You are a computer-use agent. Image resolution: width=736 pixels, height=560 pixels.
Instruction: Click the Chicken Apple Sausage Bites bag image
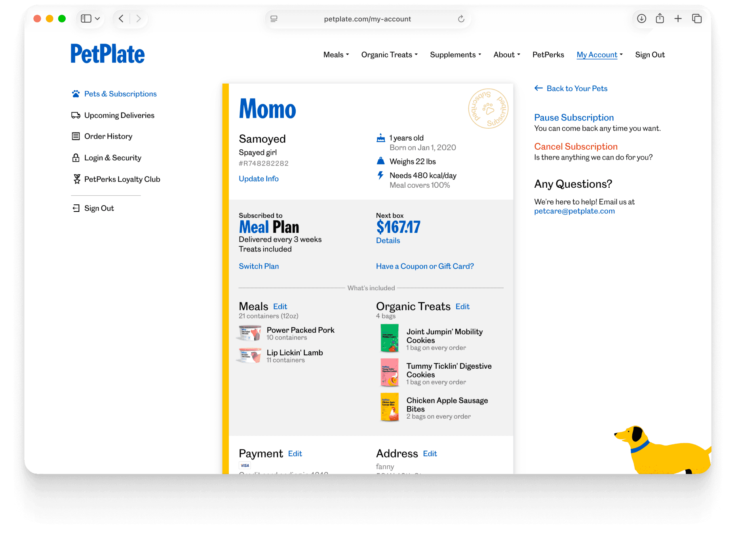pos(390,407)
